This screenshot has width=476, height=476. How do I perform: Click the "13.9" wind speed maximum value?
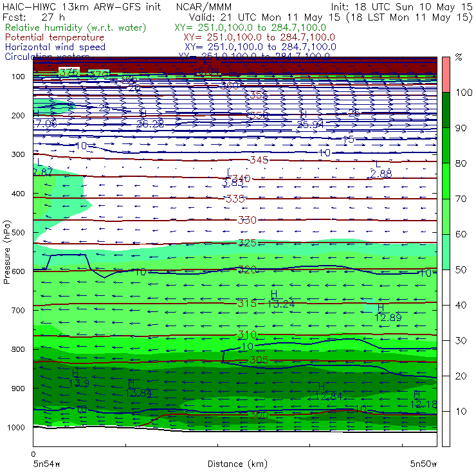(79, 383)
